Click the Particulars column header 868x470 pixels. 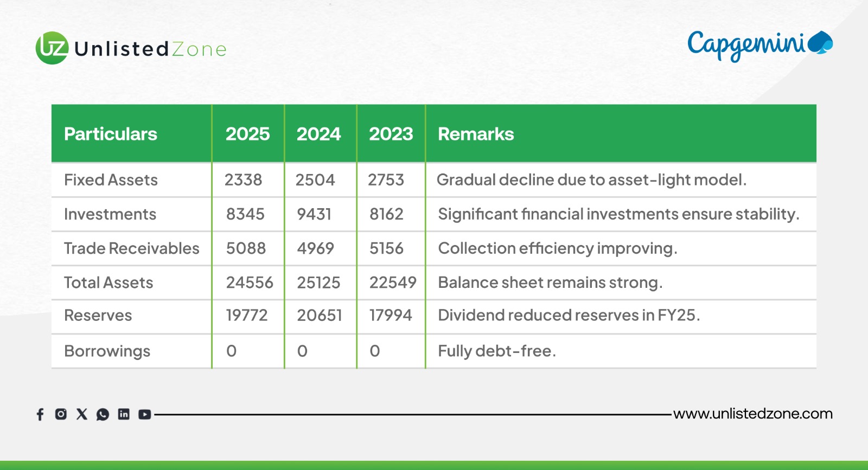[x=111, y=134]
